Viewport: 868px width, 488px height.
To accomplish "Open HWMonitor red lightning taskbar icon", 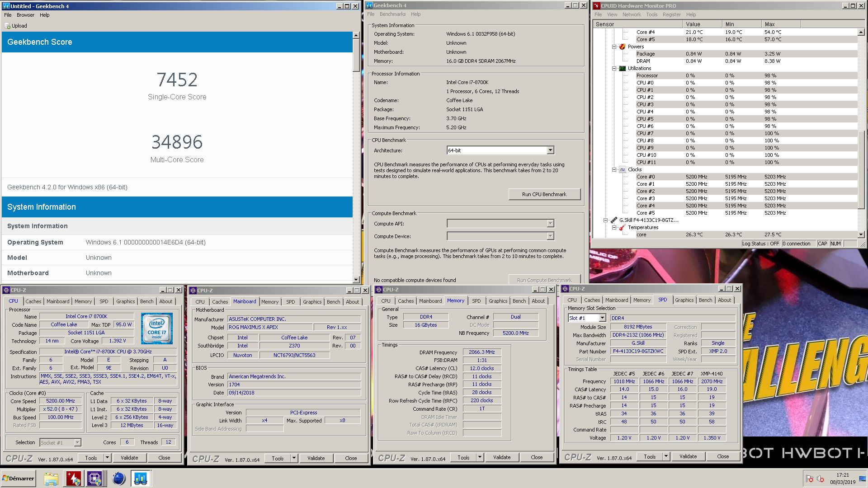I will (x=73, y=479).
